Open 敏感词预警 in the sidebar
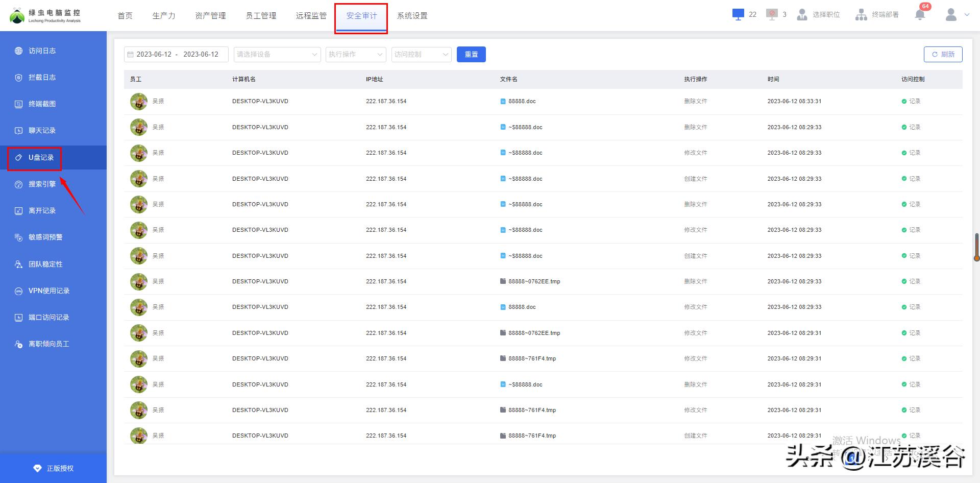 45,237
